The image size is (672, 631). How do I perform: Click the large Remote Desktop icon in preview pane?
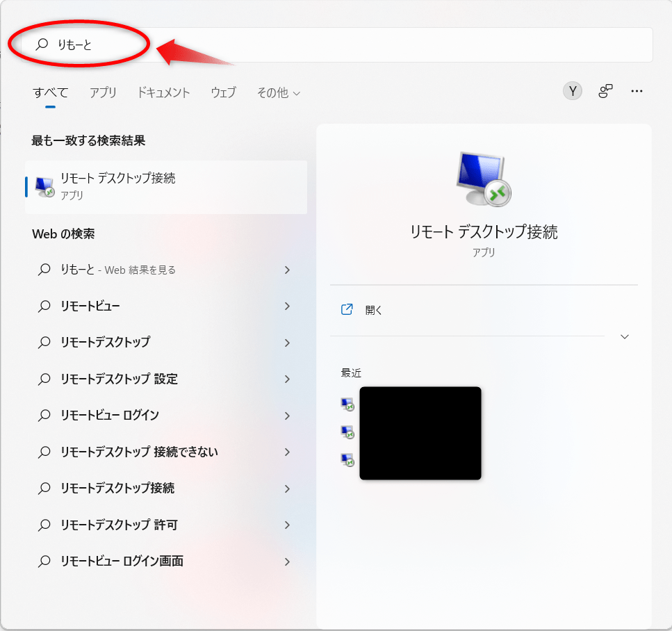coord(484,179)
